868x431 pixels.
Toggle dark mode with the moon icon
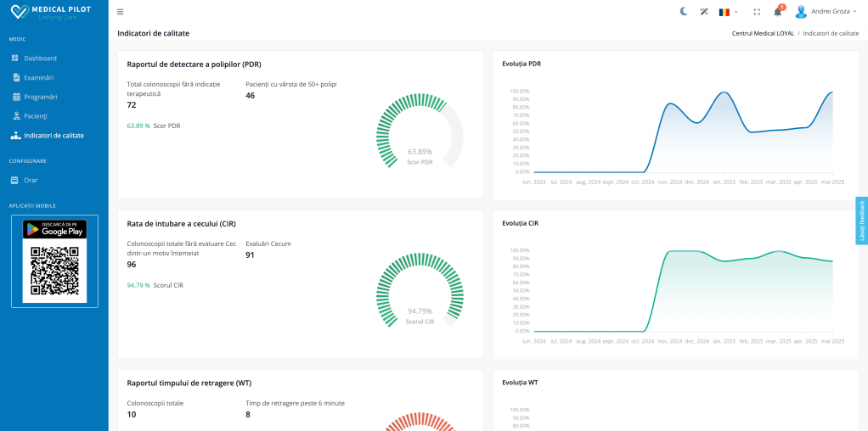684,12
